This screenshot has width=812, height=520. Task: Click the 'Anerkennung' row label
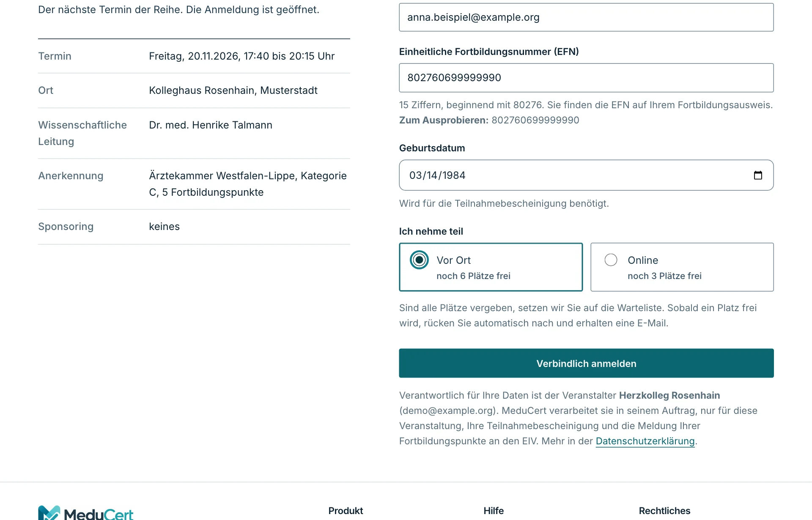[x=71, y=176]
